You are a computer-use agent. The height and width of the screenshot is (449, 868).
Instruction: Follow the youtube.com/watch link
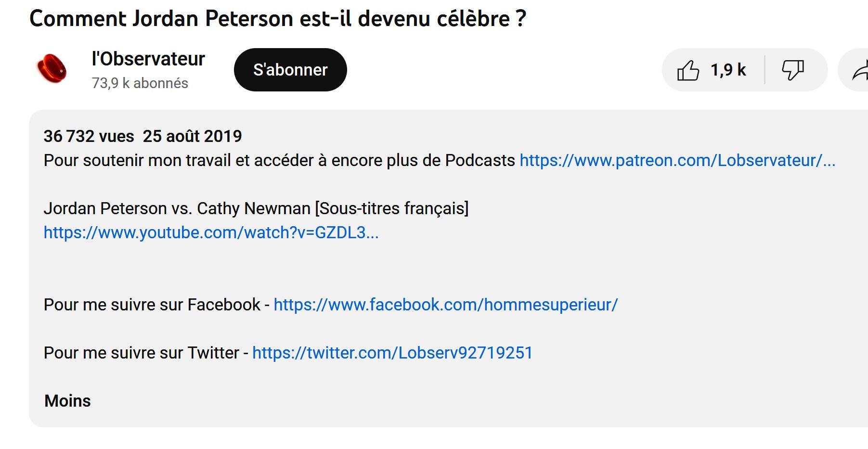point(211,232)
